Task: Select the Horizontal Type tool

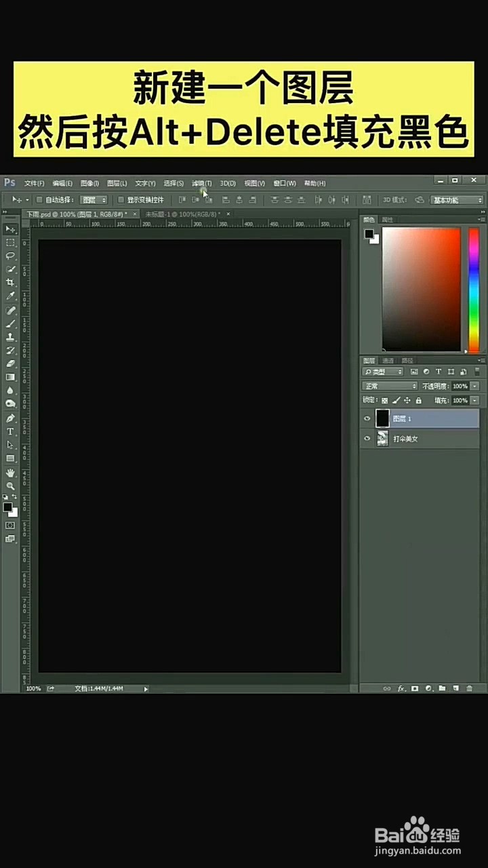Action: click(10, 431)
